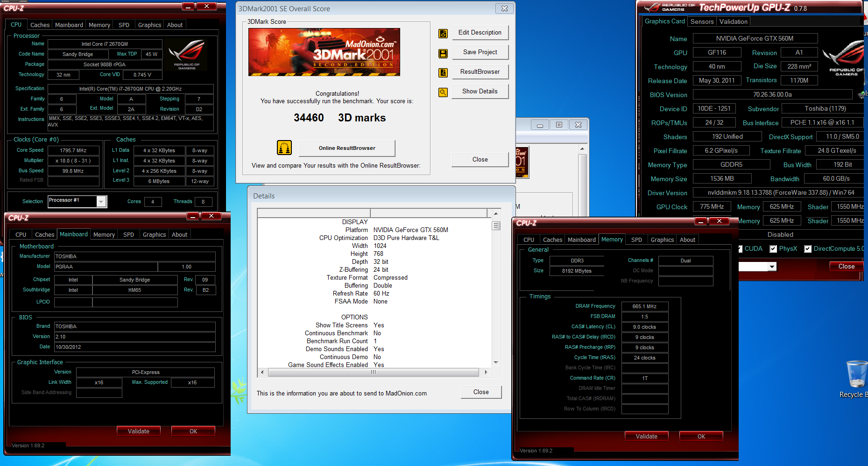Viewport: 868px width, 466px height.
Task: Click the 3DMark2001 Second Edition banner image
Action: (x=324, y=52)
